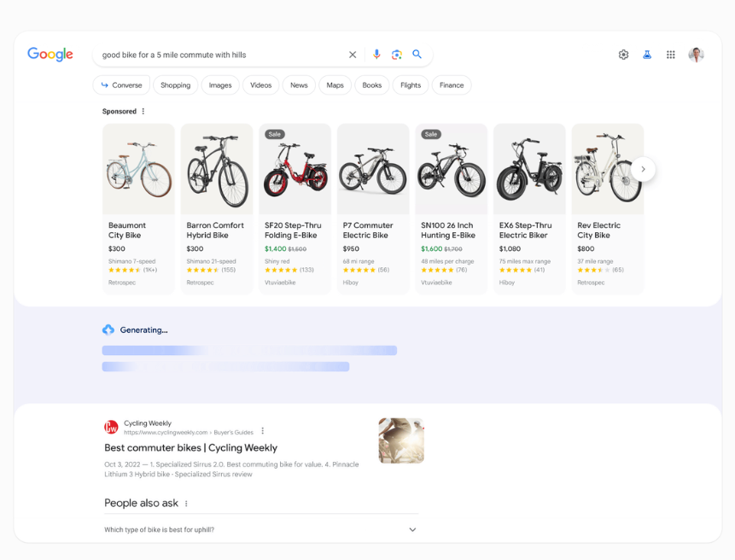Open Search Labs flask icon

[647, 55]
